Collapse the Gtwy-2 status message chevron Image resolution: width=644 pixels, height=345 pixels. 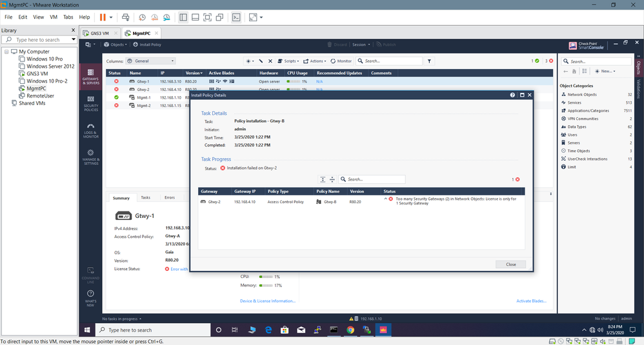[385, 199]
